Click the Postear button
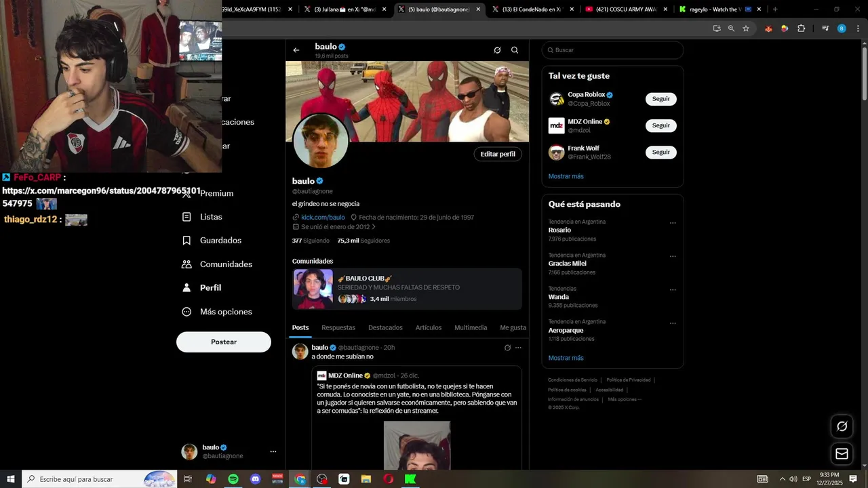The height and width of the screenshot is (488, 868). [x=224, y=342]
